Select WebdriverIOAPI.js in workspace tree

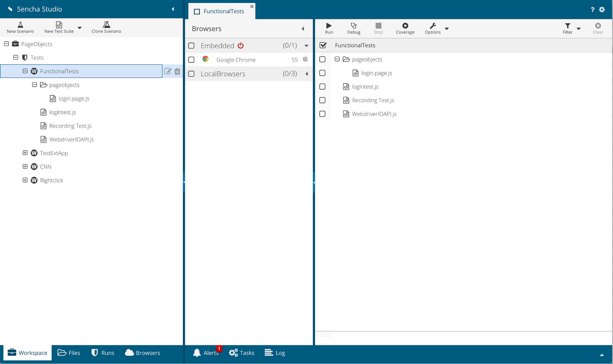71,139
